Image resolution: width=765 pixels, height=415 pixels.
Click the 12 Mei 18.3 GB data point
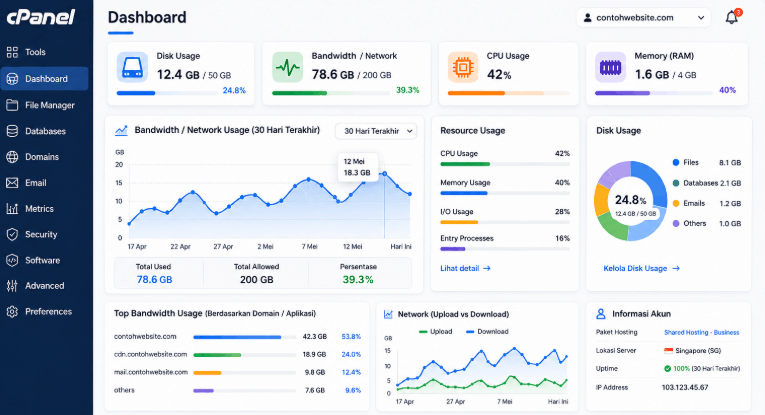[x=384, y=174]
